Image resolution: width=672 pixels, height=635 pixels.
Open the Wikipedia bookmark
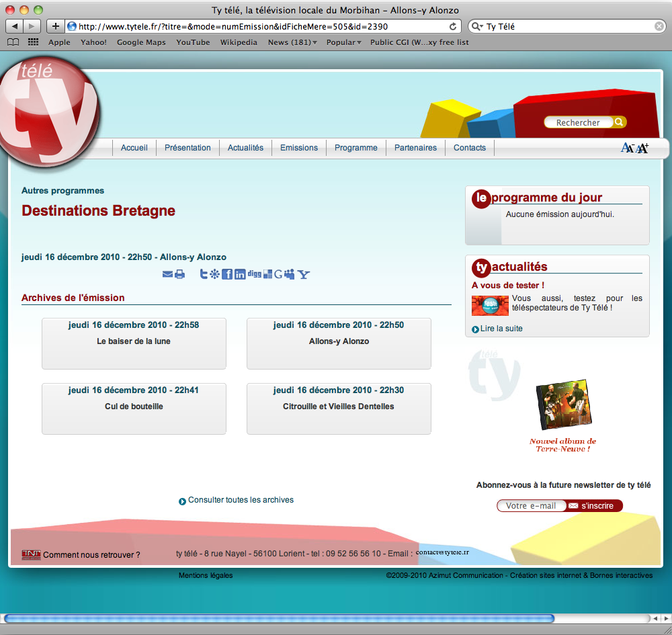[239, 42]
